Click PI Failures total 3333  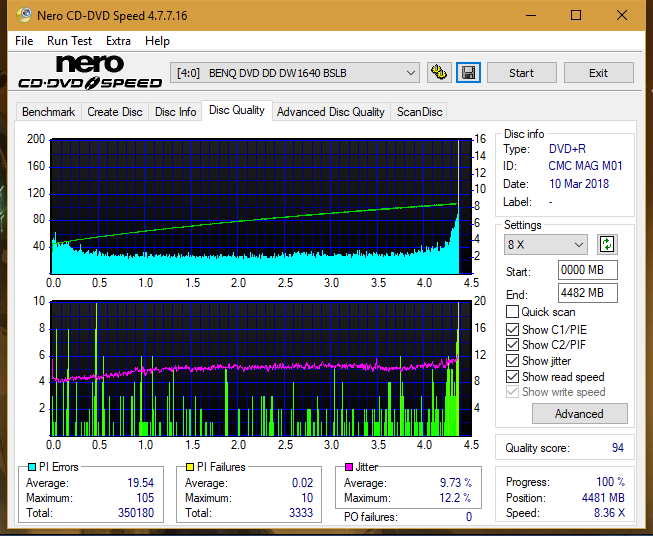[301, 513]
